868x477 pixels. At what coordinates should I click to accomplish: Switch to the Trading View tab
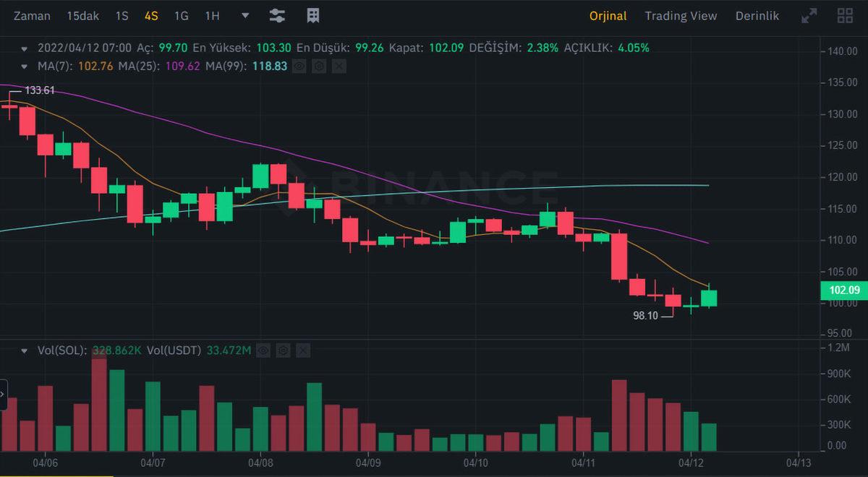pos(681,16)
